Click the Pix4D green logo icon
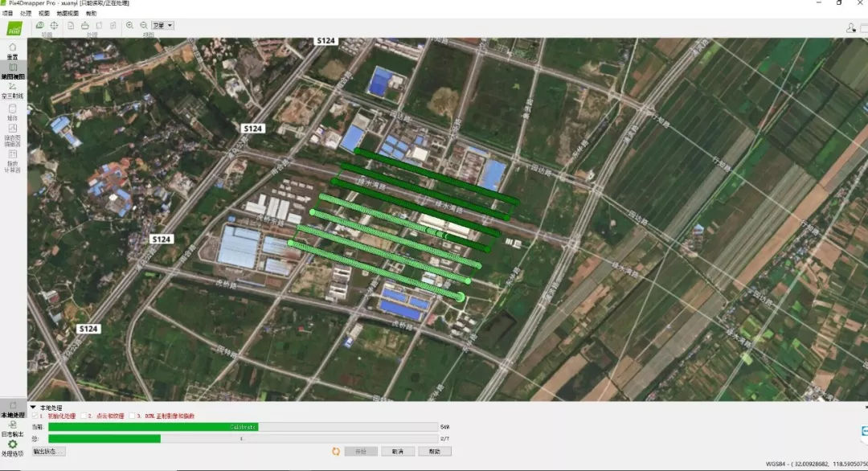Viewport: 868px width, 471px height. point(14,29)
